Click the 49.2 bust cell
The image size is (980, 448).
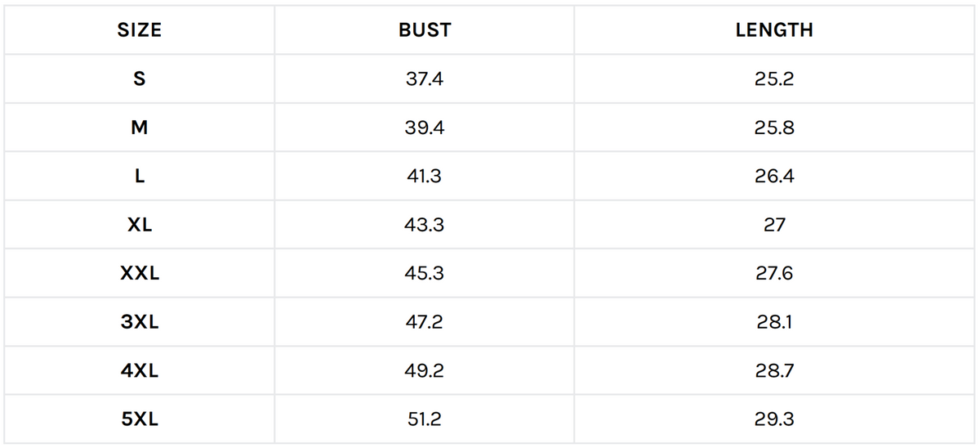[425, 371]
